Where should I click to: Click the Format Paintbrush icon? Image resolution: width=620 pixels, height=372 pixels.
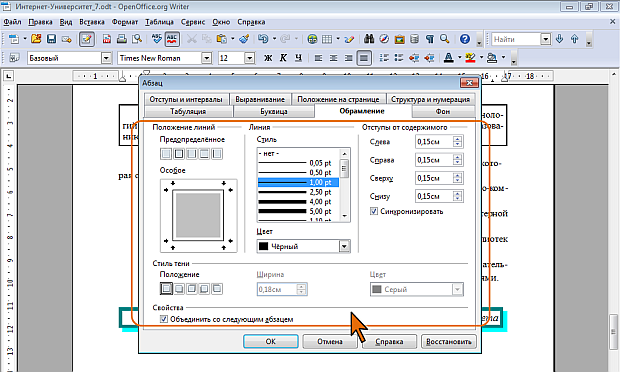point(244,39)
